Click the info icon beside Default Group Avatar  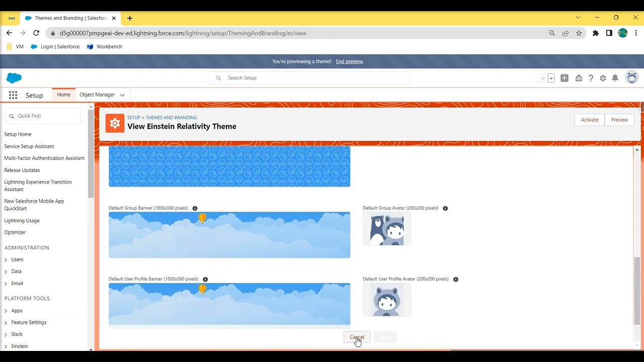pos(445,208)
